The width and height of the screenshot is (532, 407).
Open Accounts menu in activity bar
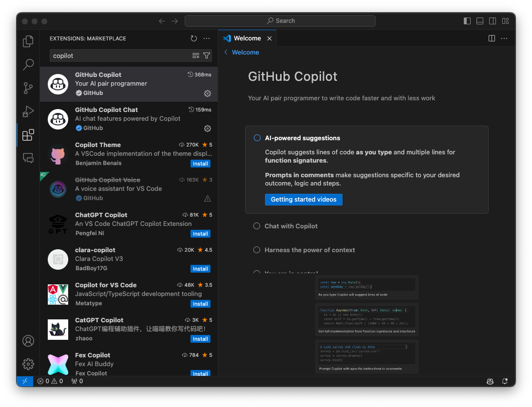point(28,341)
